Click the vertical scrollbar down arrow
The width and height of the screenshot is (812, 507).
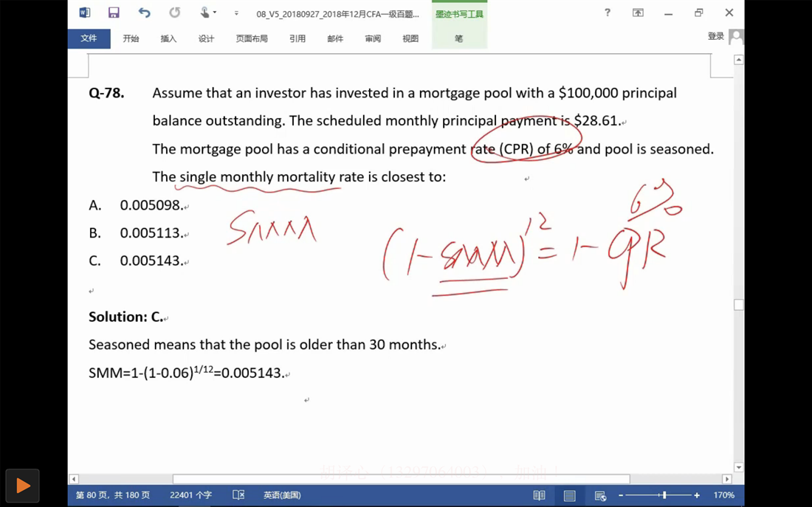tap(739, 467)
